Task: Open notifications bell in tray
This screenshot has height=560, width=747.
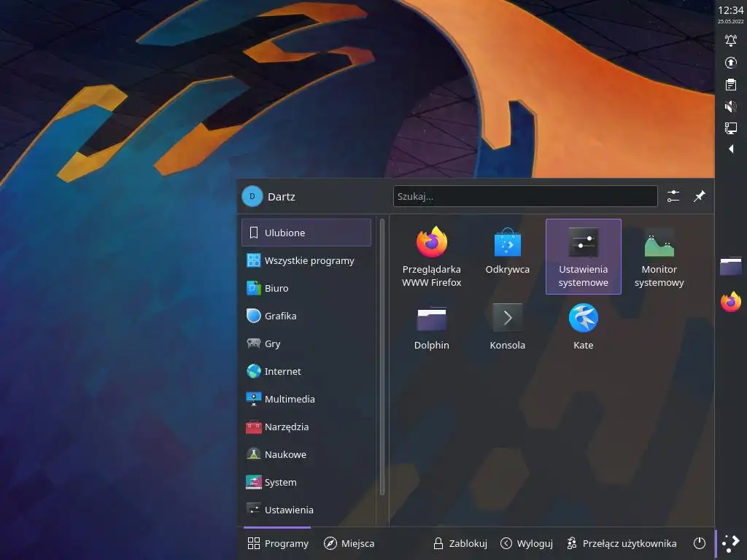Action: coord(730,40)
